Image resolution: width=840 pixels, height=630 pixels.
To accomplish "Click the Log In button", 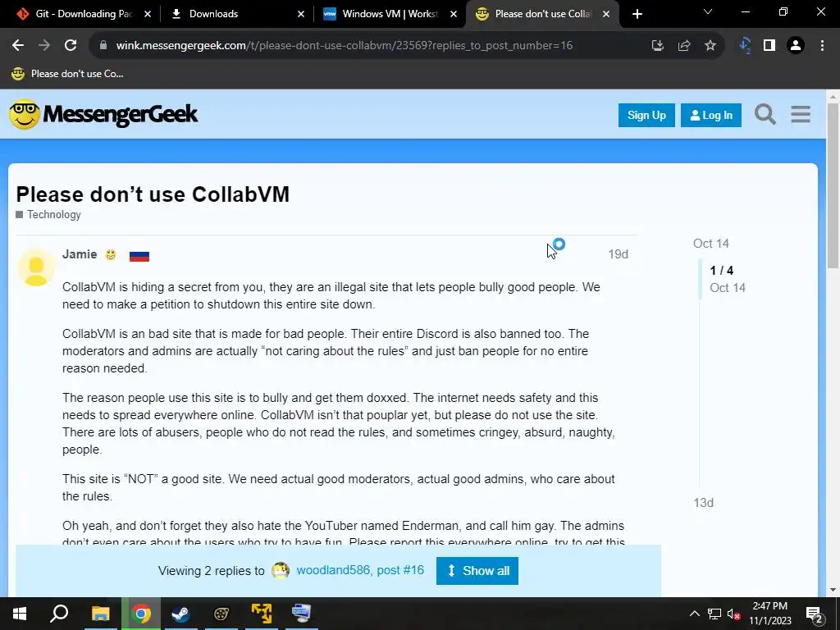I will [711, 115].
